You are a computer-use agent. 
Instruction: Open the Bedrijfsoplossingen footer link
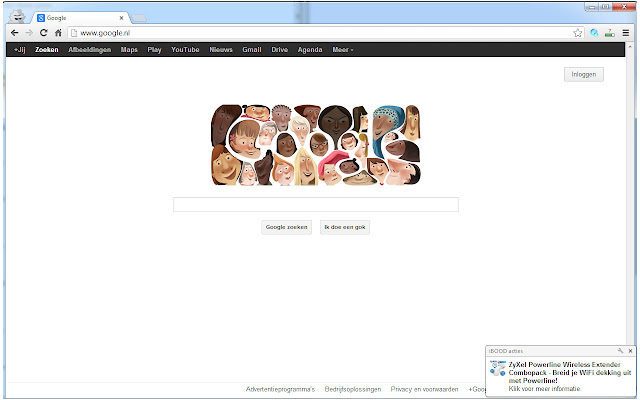(x=353, y=389)
